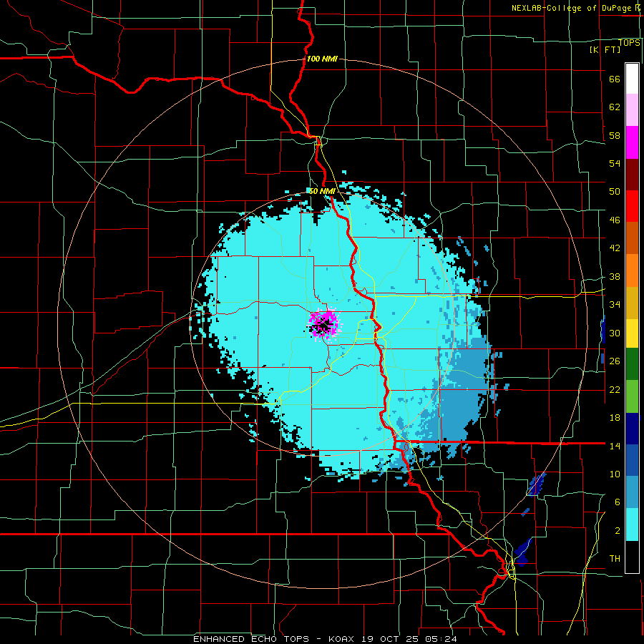Screen dimensions: 644x644
Task: Click the 100 NMI range ring label
Action: tap(322, 59)
